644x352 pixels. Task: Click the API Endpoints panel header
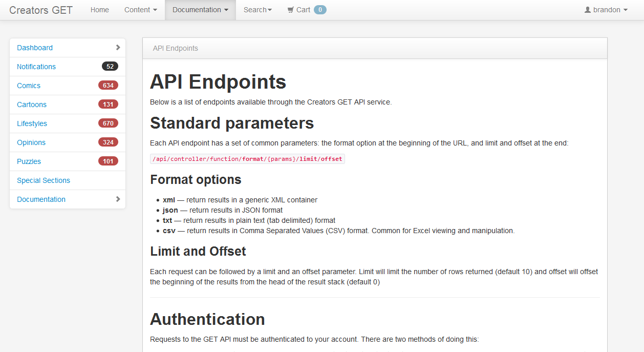pos(375,48)
